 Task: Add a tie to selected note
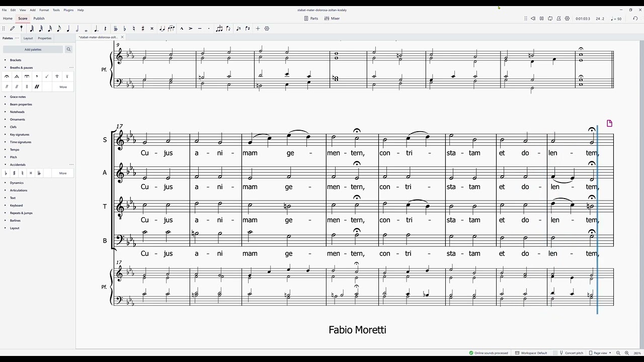coord(162,29)
